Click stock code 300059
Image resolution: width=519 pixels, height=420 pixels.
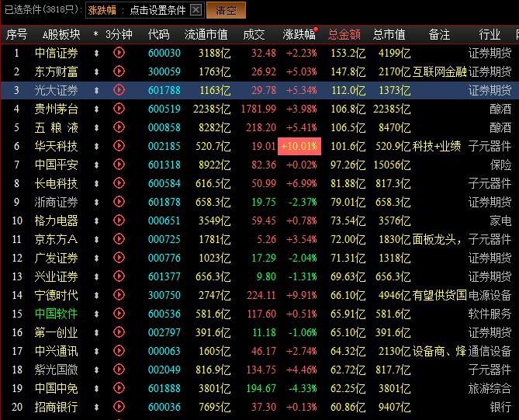click(x=164, y=71)
